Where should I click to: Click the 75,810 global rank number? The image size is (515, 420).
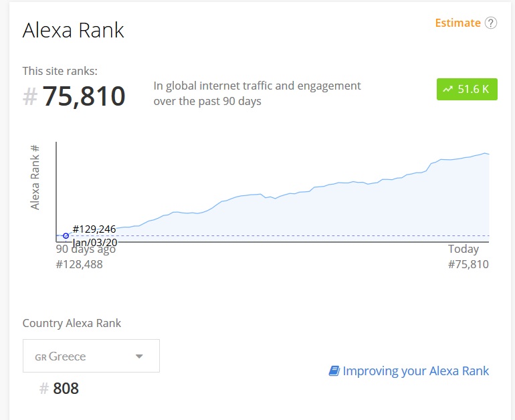(x=84, y=96)
